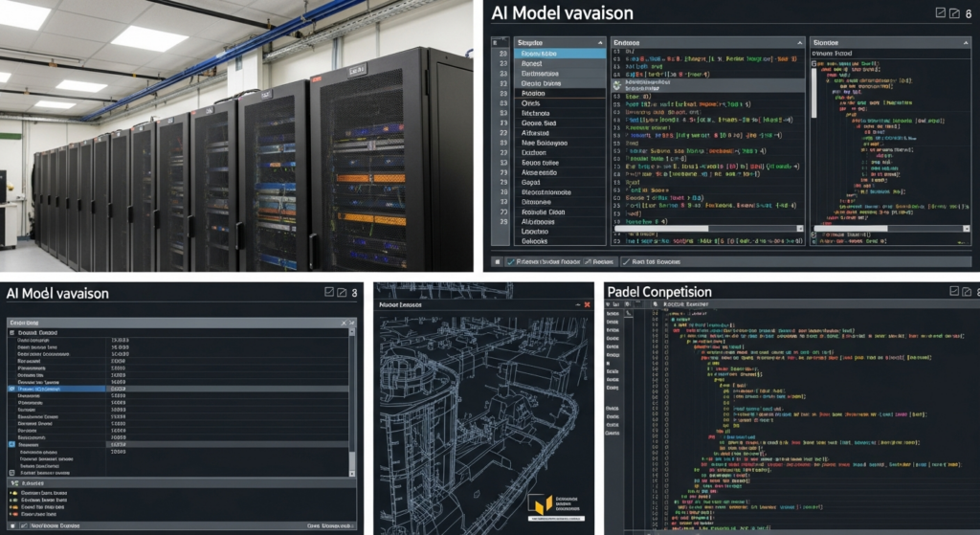The height and width of the screenshot is (535, 980).
Task: Toggle the 'Ran tot Bowoes' checkbox
Action: click(626, 262)
